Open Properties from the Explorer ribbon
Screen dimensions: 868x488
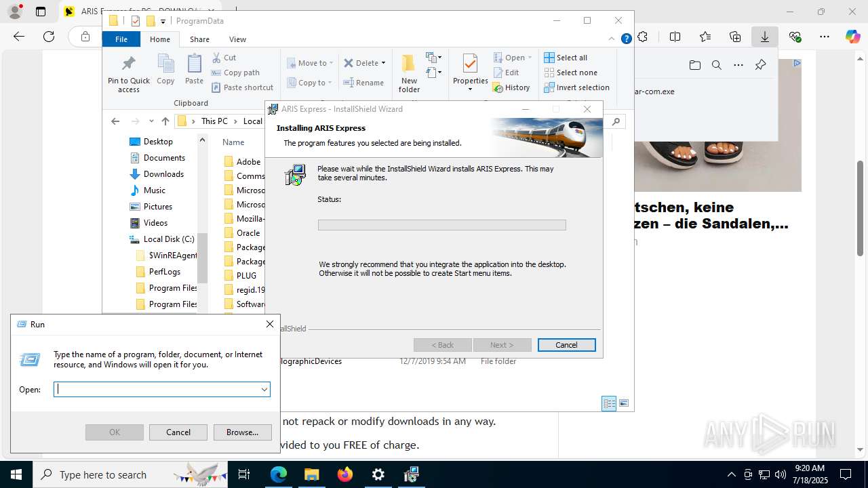(x=470, y=74)
